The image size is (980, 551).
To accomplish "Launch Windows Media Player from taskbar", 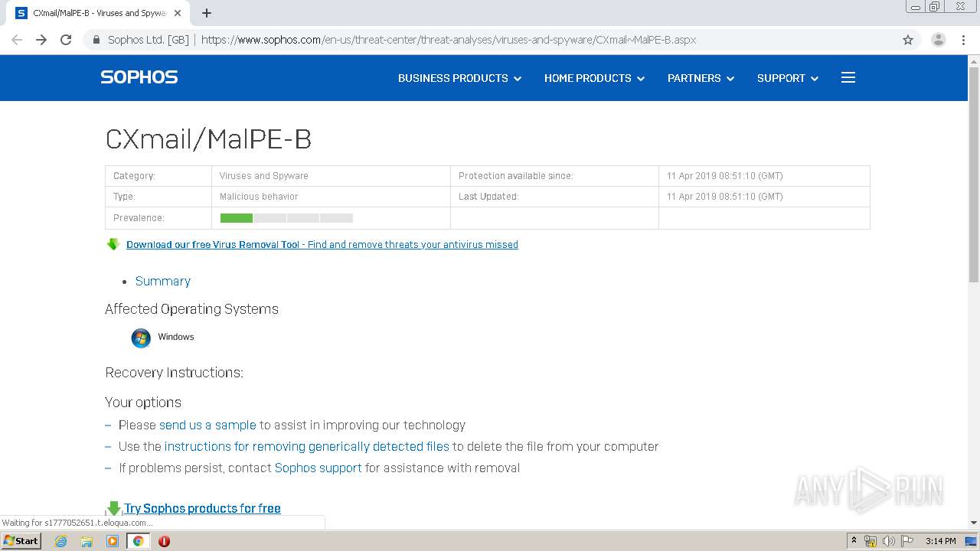I will [113, 541].
